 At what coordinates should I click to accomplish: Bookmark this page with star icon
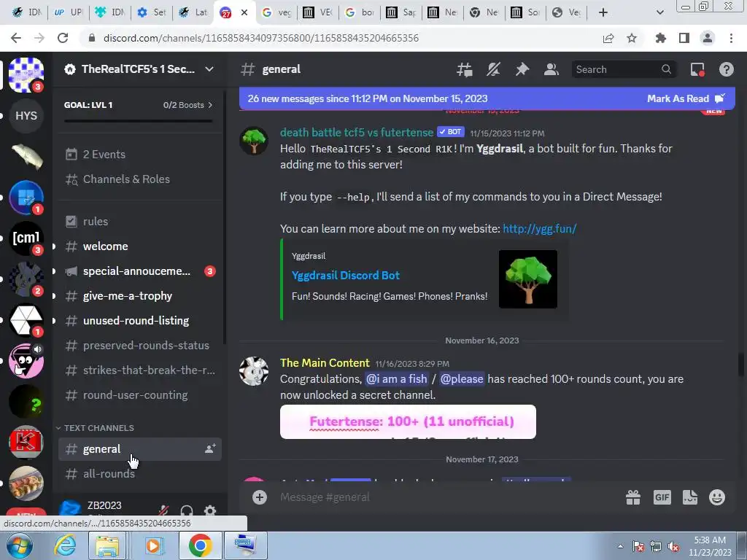[x=632, y=38]
